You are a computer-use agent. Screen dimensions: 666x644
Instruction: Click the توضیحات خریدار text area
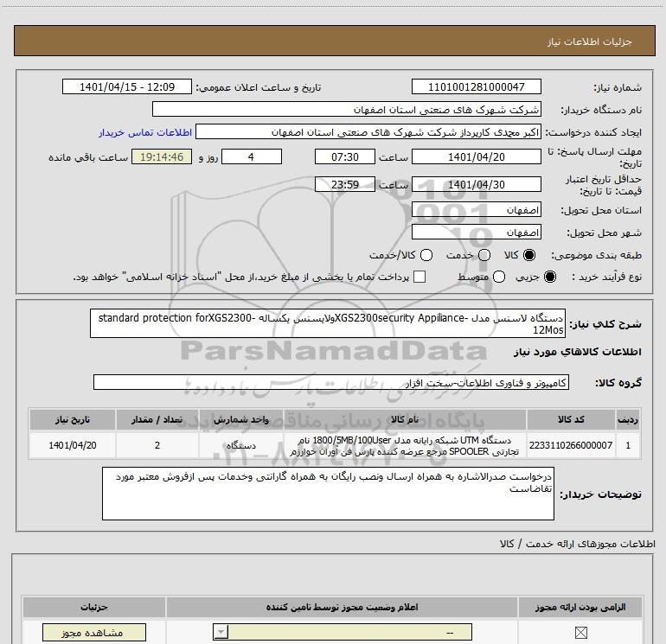coord(328,494)
